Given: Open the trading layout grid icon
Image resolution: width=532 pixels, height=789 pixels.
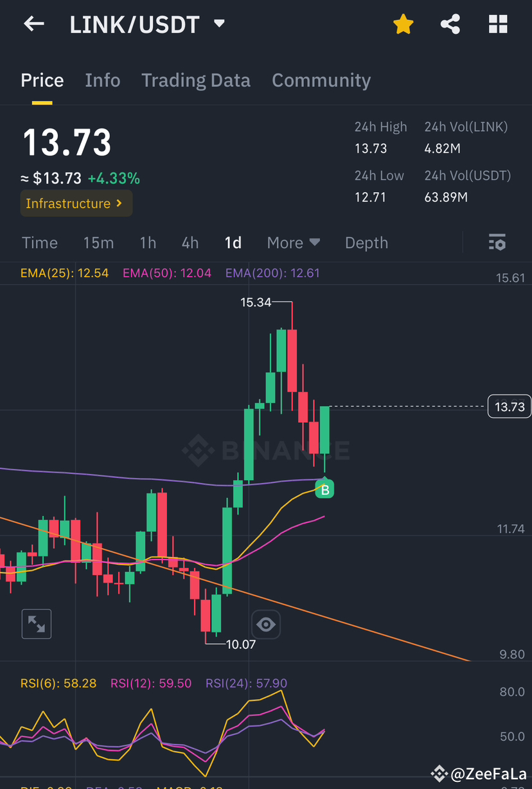Looking at the screenshot, I should pos(498,24).
